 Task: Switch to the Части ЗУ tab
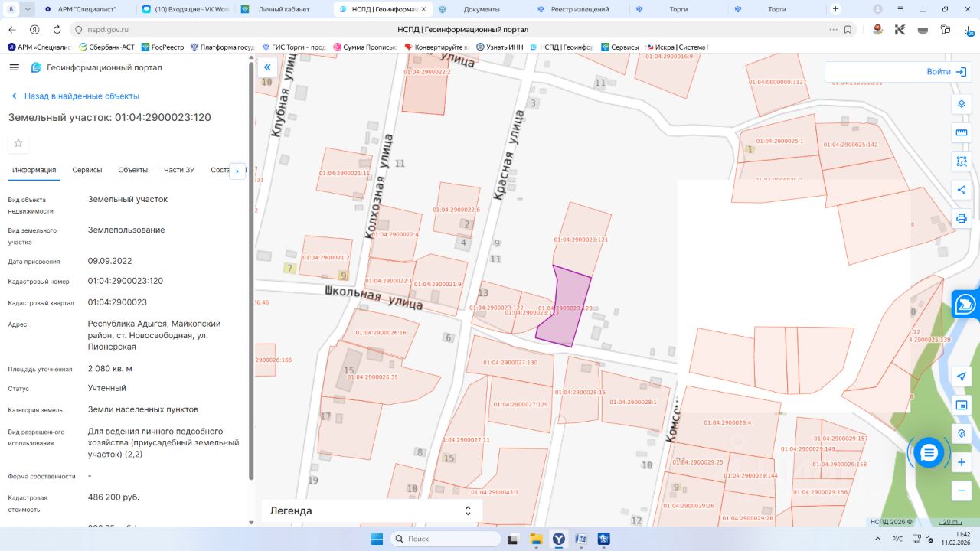[x=179, y=170]
